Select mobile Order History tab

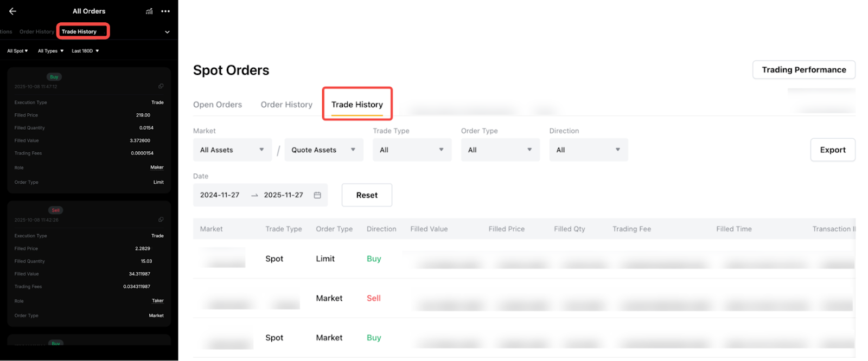pyautogui.click(x=37, y=32)
